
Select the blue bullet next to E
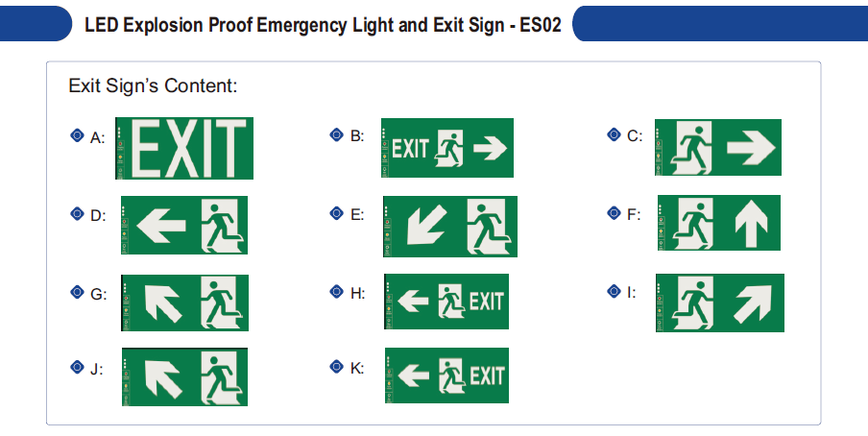336,213
